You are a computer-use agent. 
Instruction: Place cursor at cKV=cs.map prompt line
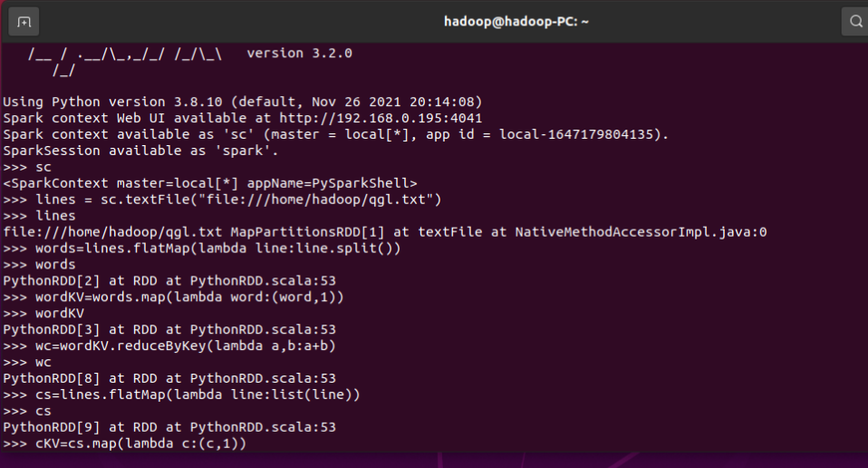coord(124,444)
